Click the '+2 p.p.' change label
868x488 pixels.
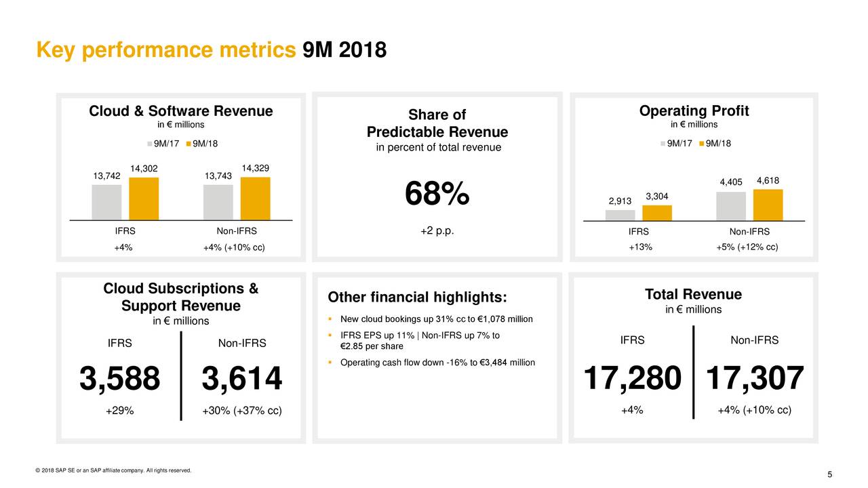(x=437, y=231)
